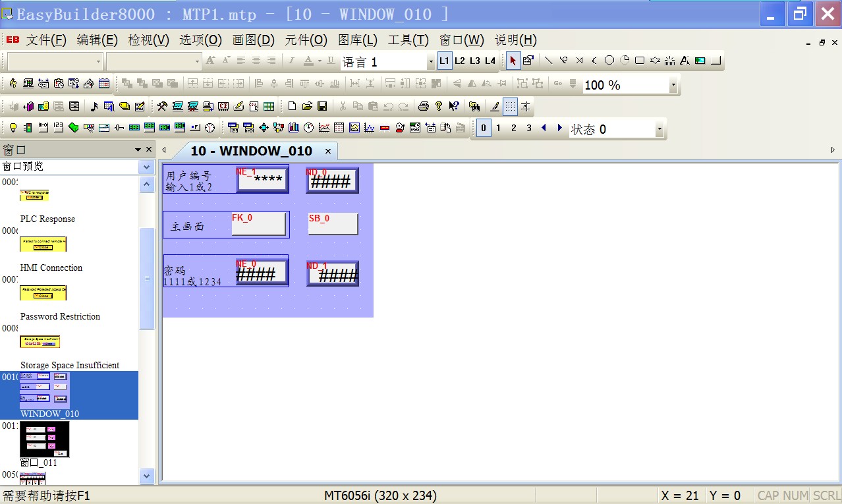Click the save project floppy disk icon
The image size is (842, 504).
coord(322,106)
